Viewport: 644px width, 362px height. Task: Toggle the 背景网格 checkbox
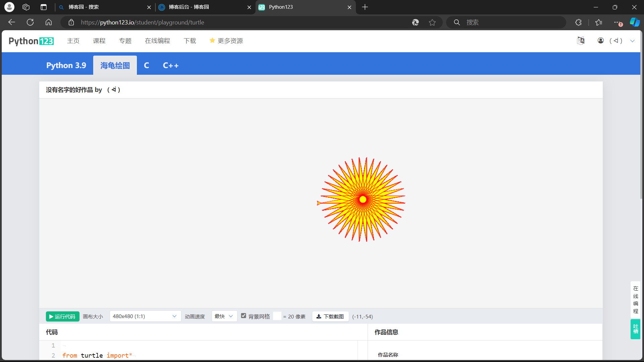pyautogui.click(x=244, y=316)
